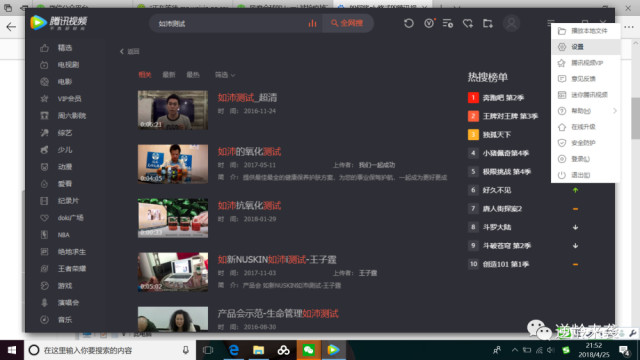
Task: Expand the 筛选 filter dropdown
Action: (x=225, y=75)
